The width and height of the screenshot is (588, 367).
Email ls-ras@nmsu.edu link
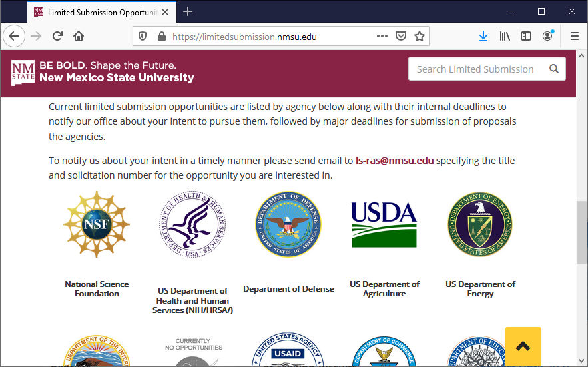tap(394, 161)
